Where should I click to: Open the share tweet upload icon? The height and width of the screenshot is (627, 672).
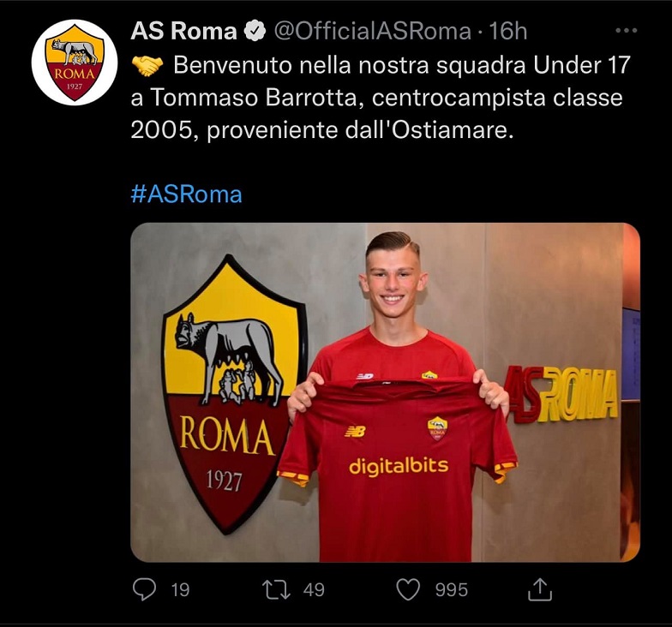point(540,589)
